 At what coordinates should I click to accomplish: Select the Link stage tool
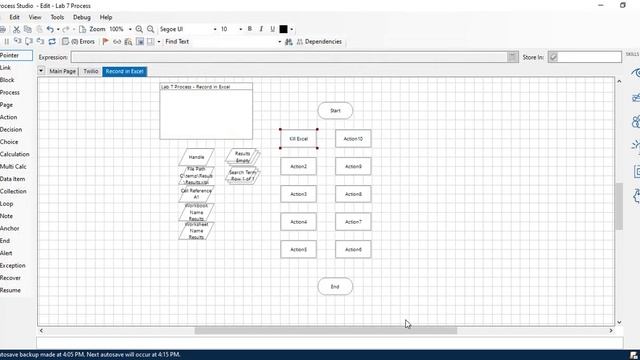click(6, 68)
